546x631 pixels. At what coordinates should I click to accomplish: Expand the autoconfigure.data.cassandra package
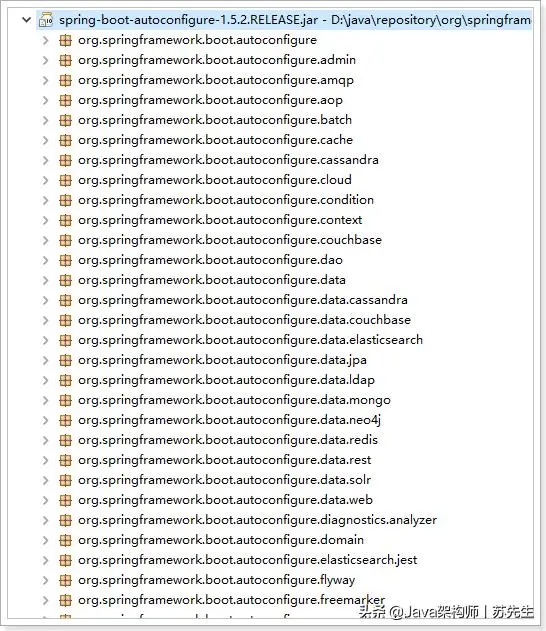(45, 300)
